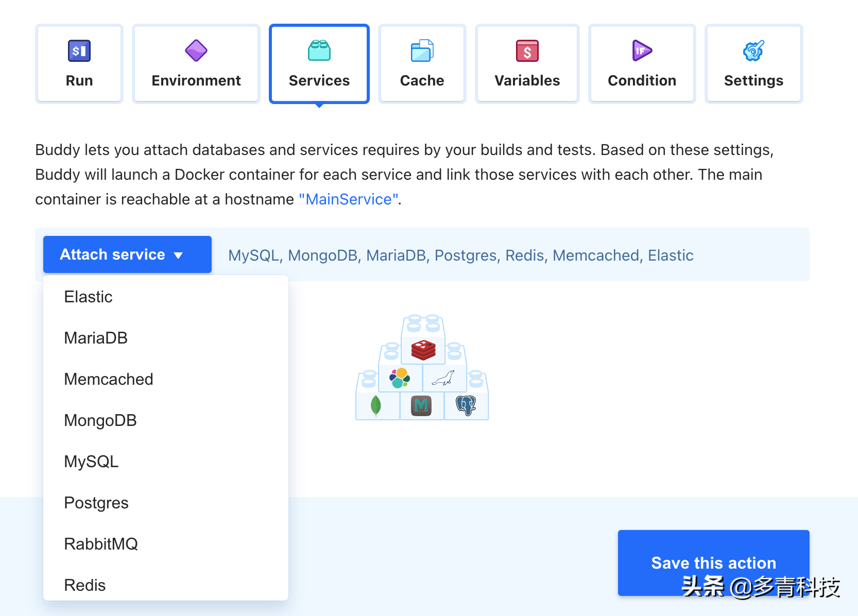Switch to the Condition tab
The image size is (858, 616).
pyautogui.click(x=642, y=64)
